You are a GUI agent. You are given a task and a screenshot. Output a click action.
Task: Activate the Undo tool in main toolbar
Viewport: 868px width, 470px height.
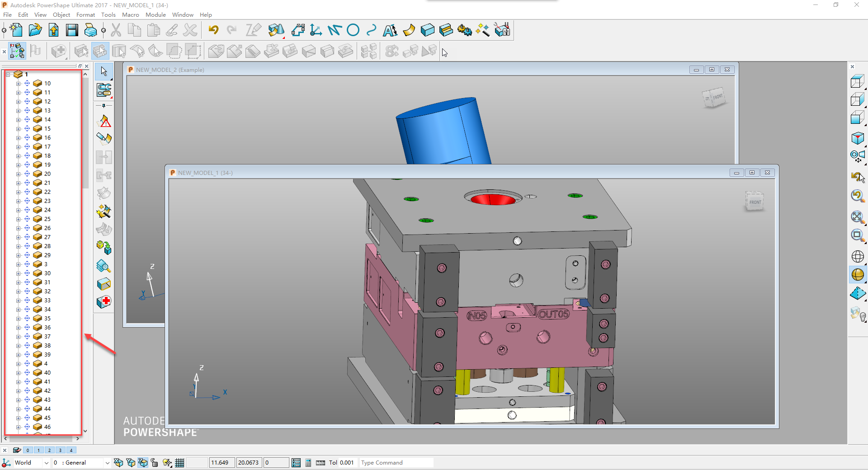point(213,30)
